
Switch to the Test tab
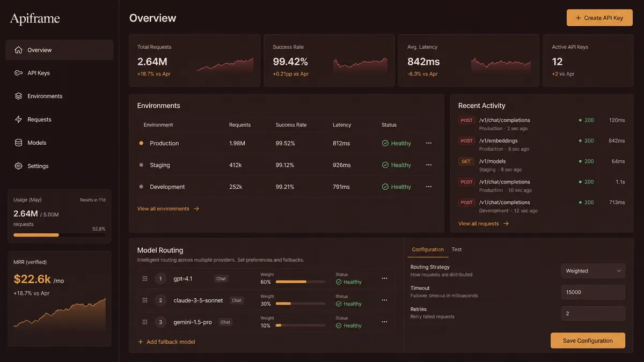click(x=457, y=249)
